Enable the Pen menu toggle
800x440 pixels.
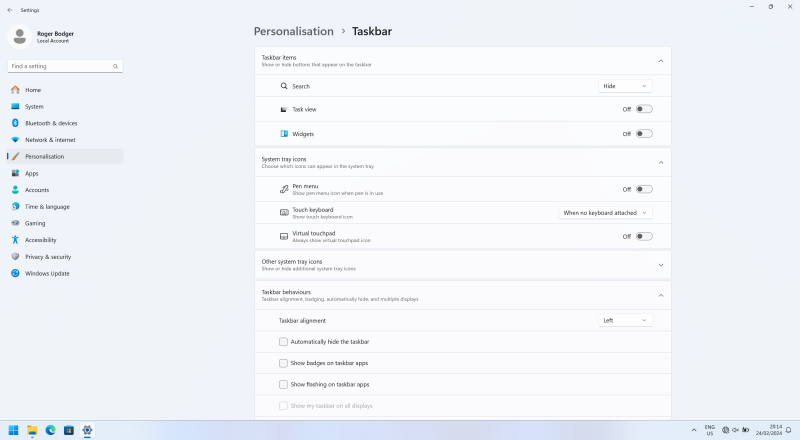644,189
